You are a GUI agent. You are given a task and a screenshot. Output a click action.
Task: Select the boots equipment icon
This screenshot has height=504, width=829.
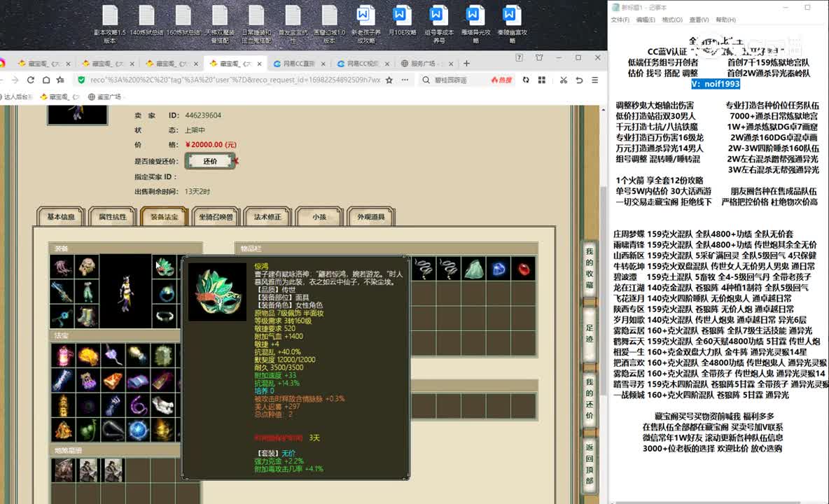[88, 316]
